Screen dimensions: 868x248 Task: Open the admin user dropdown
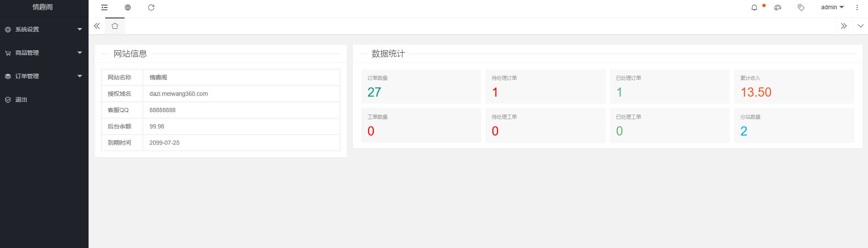[832, 7]
